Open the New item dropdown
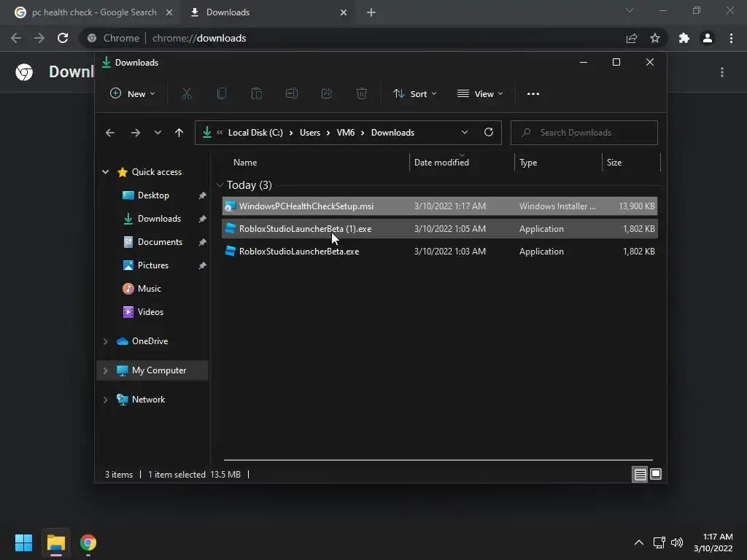The height and width of the screenshot is (560, 747). [132, 94]
